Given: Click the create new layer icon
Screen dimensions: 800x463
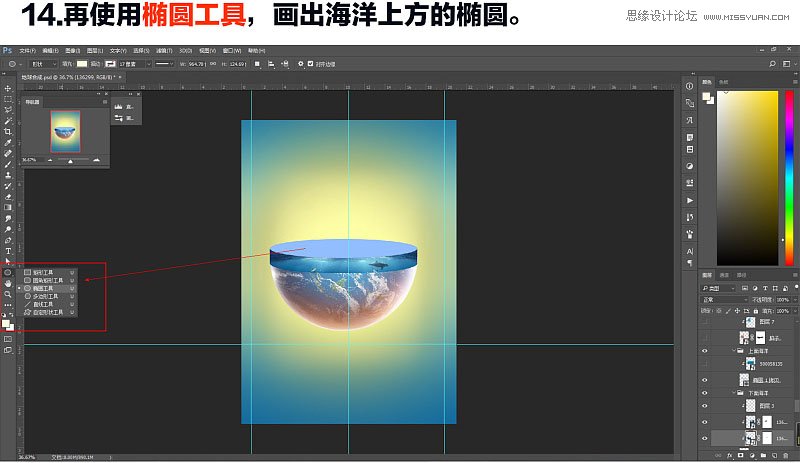Looking at the screenshot, I should coord(774,455).
